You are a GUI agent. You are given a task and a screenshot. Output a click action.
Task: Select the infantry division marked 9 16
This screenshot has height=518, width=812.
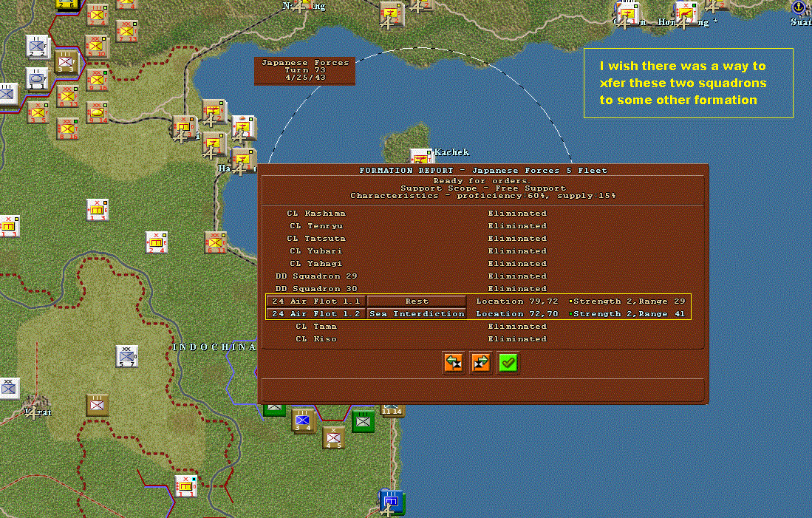(x=96, y=80)
